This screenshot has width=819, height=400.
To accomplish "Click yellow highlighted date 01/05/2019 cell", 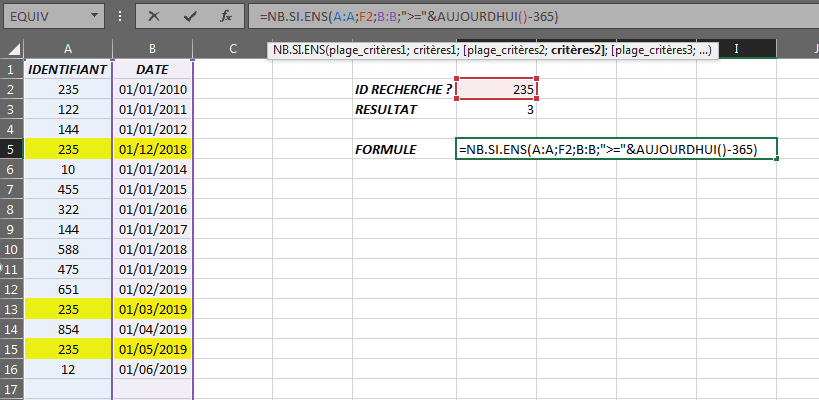I will pos(152,350).
